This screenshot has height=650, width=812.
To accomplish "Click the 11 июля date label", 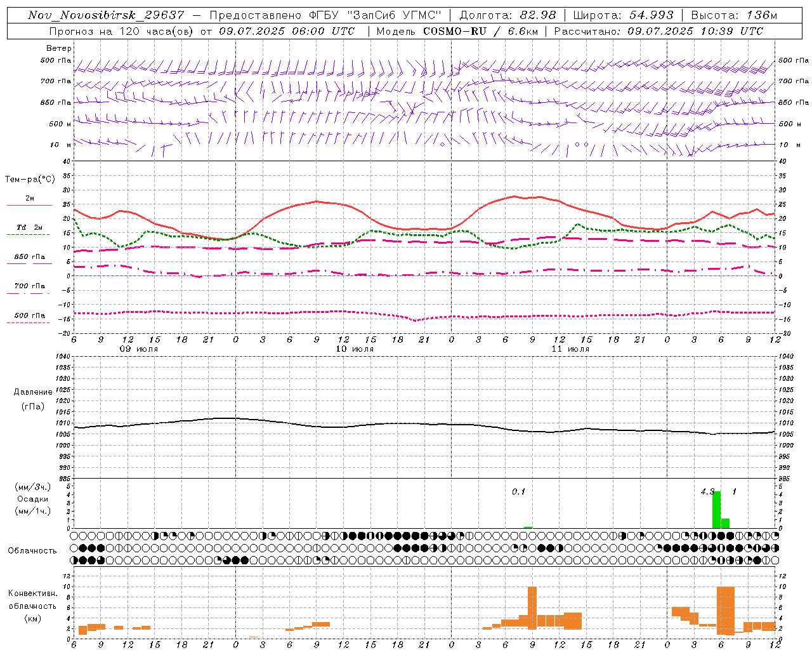I will 570,349.
